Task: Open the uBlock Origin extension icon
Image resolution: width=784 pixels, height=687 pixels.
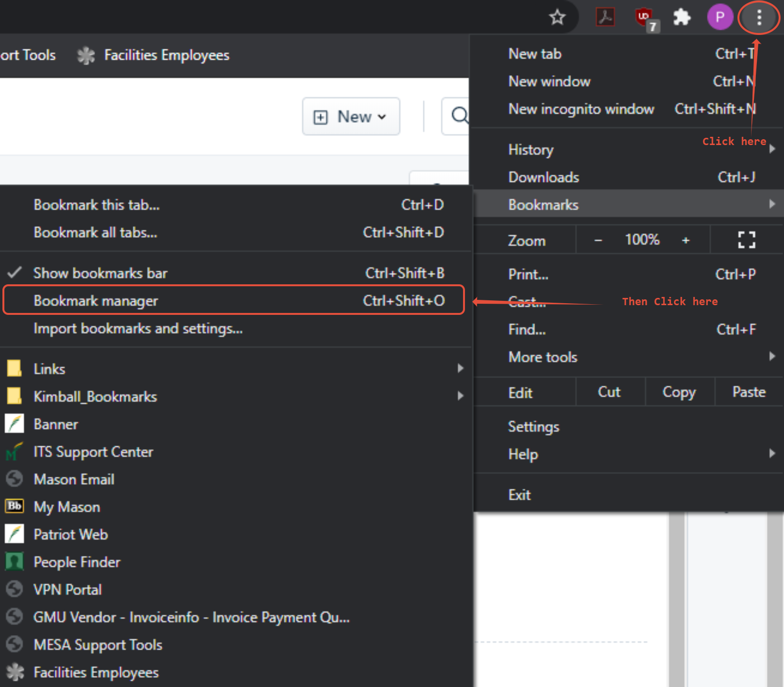Action: [646, 18]
